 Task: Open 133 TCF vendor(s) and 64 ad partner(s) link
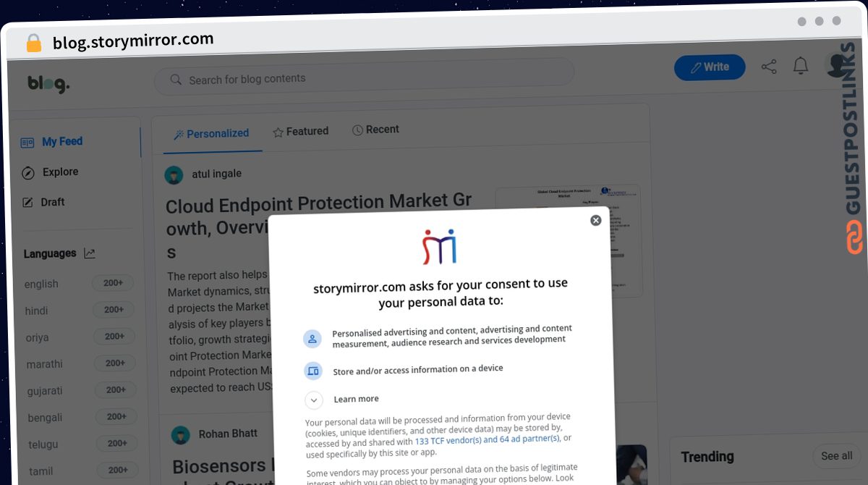[488, 440]
